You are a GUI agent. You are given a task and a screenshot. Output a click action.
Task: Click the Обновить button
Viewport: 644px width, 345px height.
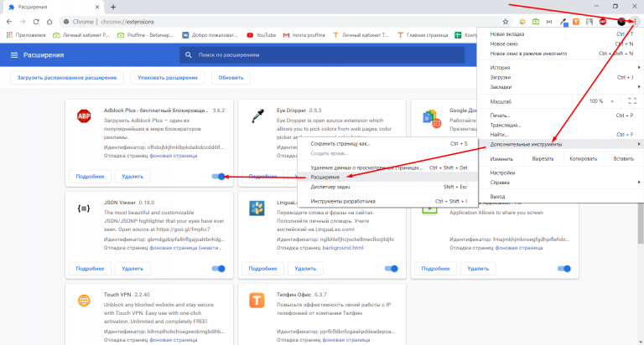coord(231,78)
